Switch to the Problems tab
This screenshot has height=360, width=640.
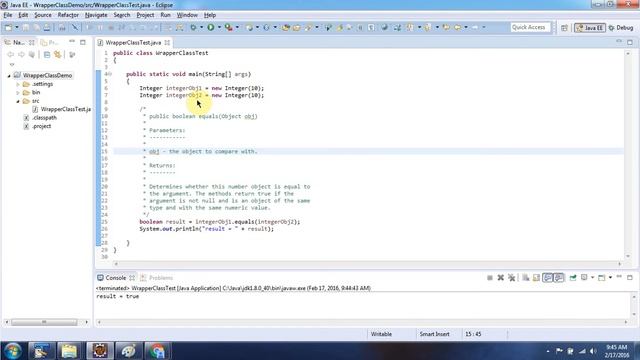tap(157, 278)
